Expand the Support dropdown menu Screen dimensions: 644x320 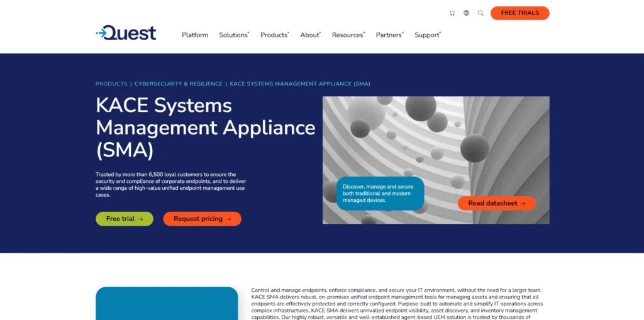(428, 35)
